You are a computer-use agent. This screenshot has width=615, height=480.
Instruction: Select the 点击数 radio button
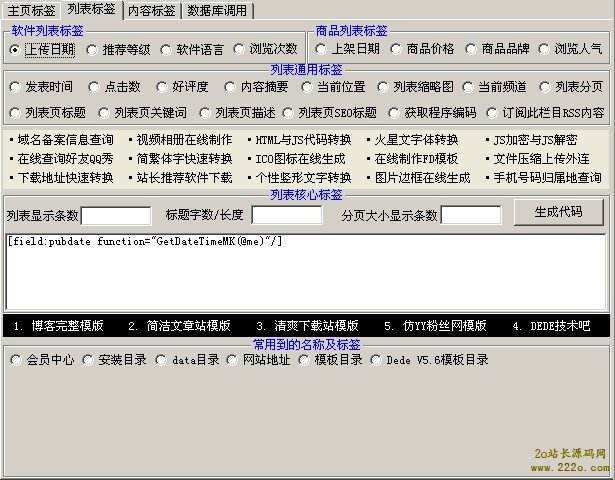[94, 87]
